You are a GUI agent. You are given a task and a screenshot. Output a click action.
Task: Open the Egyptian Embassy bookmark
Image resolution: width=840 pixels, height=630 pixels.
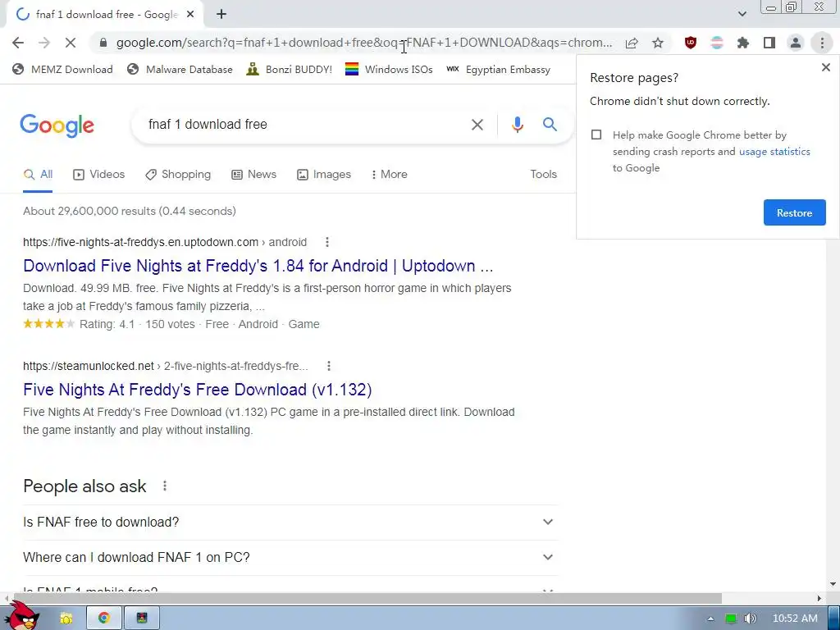click(498, 69)
